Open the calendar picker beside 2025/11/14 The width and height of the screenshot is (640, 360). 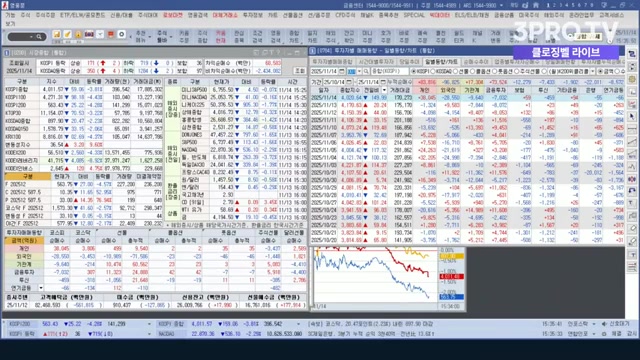pos(342,71)
